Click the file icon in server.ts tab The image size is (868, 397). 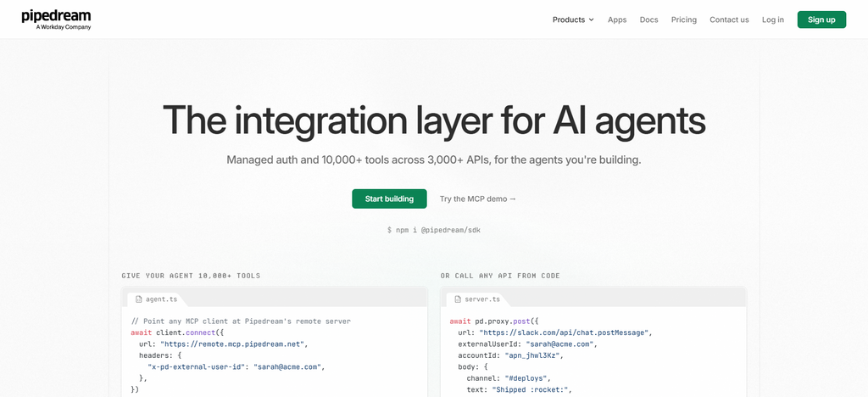point(458,299)
